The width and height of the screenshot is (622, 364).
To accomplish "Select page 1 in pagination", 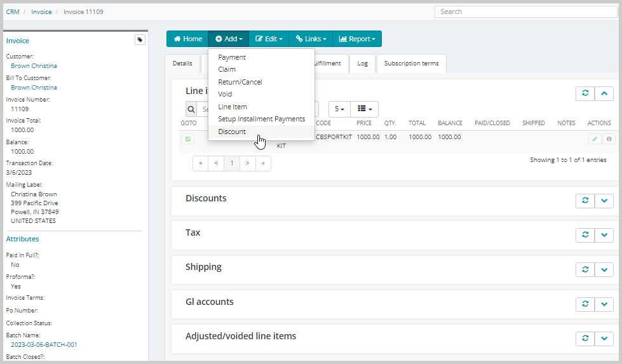I will 232,163.
